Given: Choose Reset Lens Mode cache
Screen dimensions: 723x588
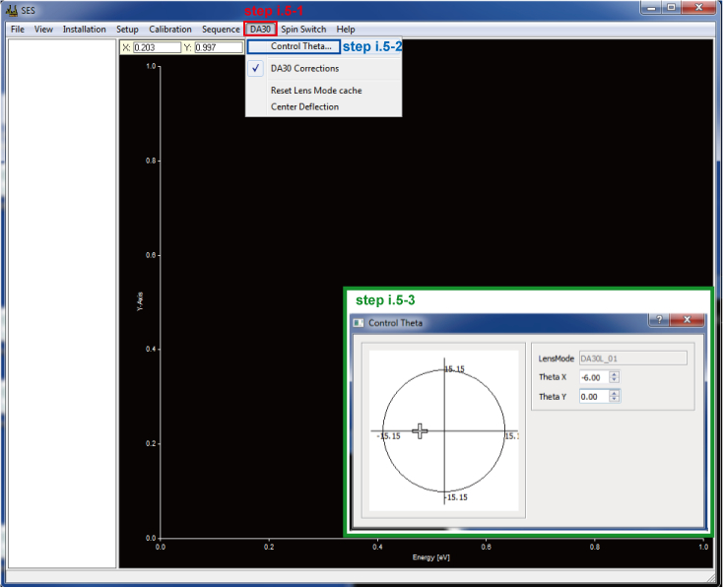Looking at the screenshot, I should tap(316, 91).
